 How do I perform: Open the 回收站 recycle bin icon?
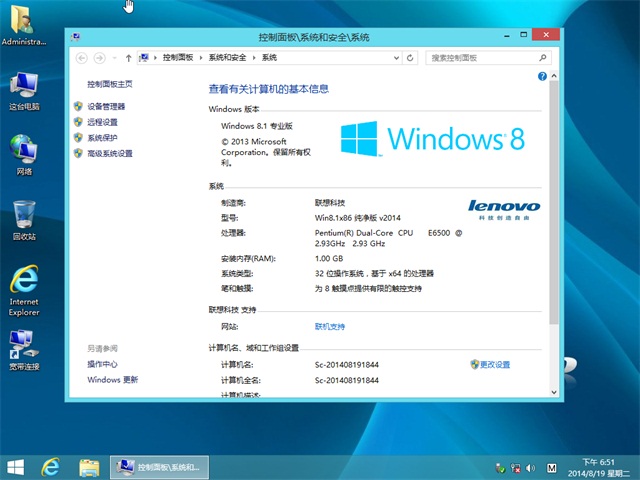[x=24, y=220]
